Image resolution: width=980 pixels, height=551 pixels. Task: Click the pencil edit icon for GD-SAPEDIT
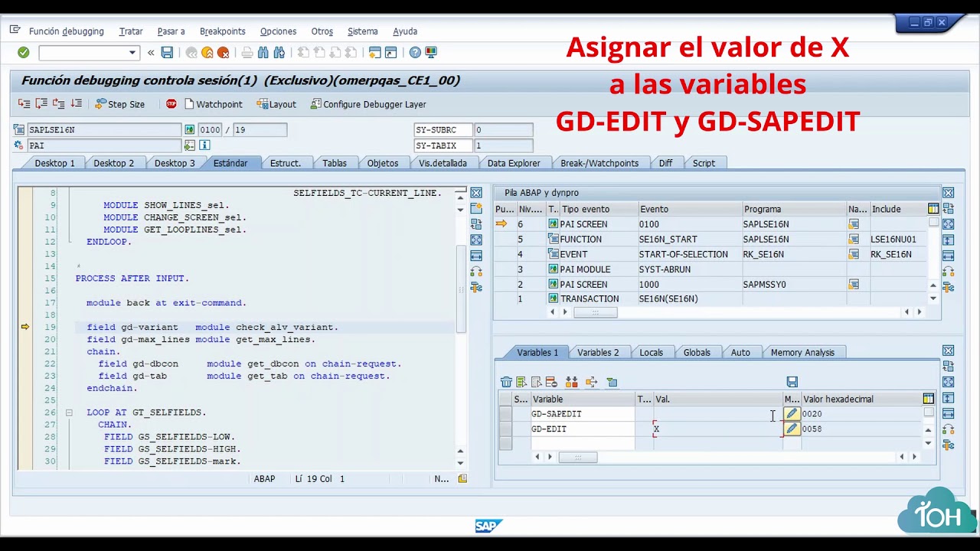pos(792,414)
